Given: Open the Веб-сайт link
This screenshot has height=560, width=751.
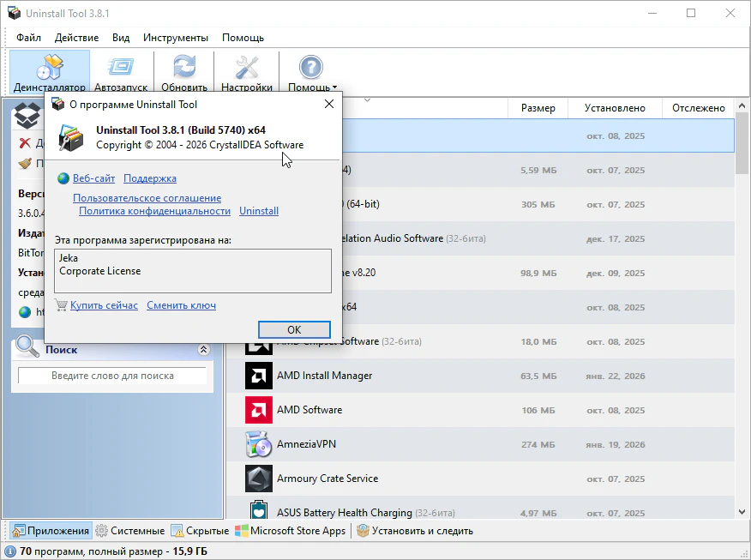Looking at the screenshot, I should point(93,178).
